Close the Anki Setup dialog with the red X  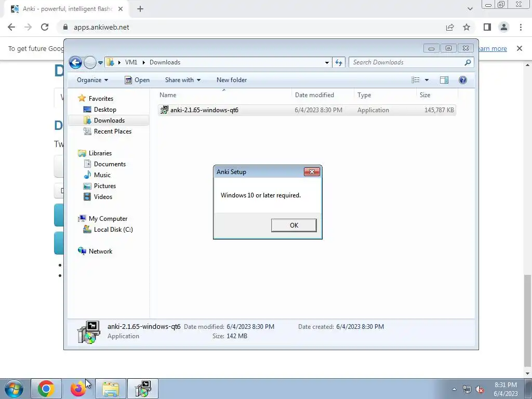click(x=312, y=171)
